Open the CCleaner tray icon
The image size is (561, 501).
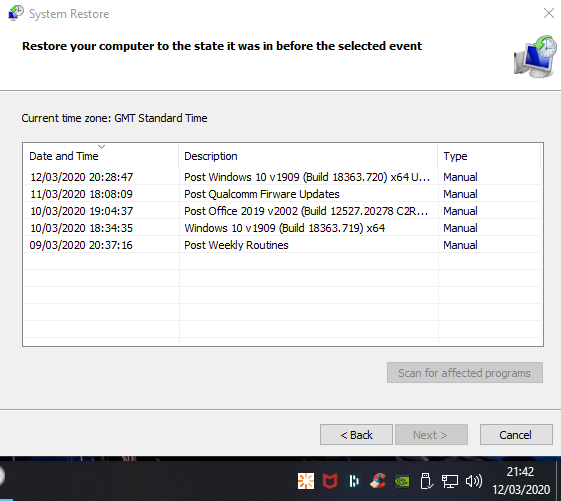click(x=378, y=481)
